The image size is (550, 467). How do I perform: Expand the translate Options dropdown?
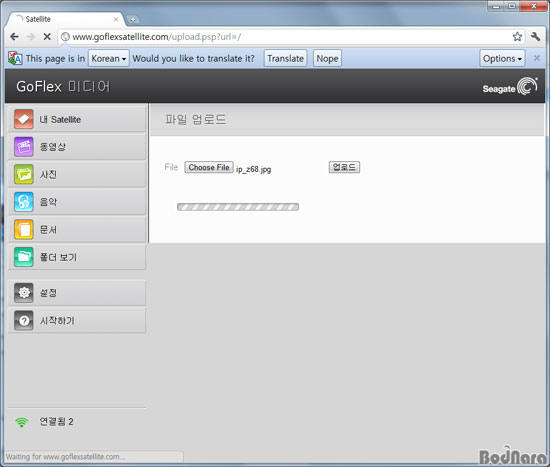(x=502, y=58)
